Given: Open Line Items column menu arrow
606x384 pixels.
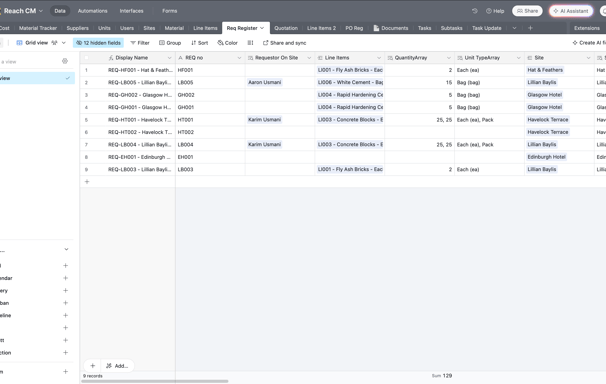Looking at the screenshot, I should pyautogui.click(x=379, y=58).
